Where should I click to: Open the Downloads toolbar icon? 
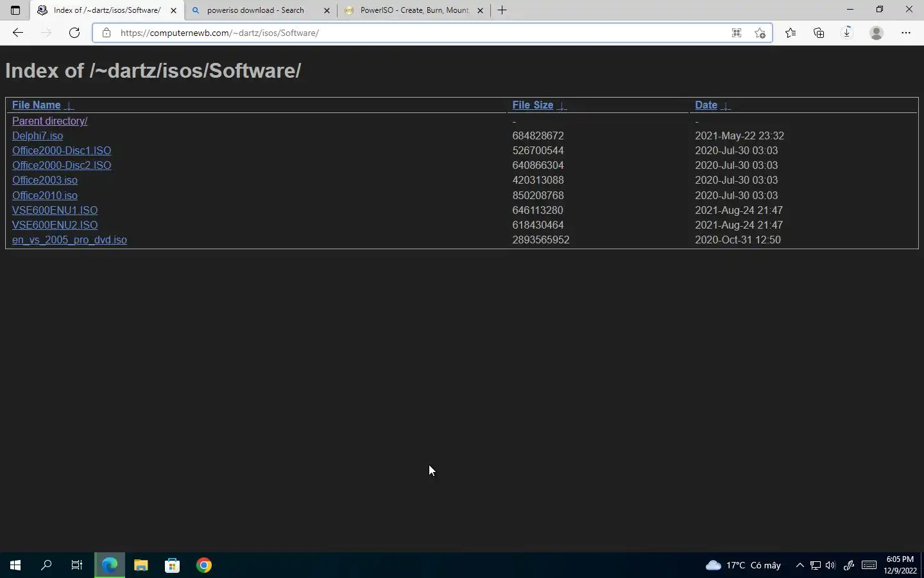(x=847, y=33)
